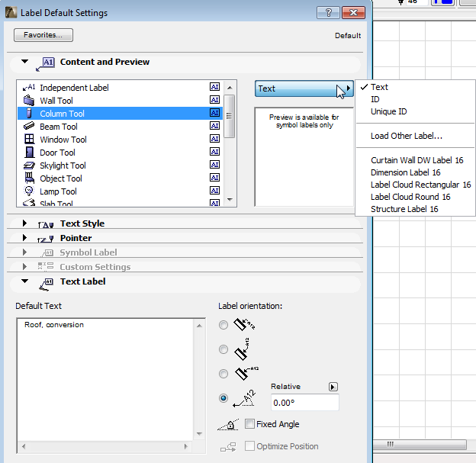Close the Label Default Settings dialog
Image resolution: width=476 pixels, height=463 pixels.
point(353,13)
